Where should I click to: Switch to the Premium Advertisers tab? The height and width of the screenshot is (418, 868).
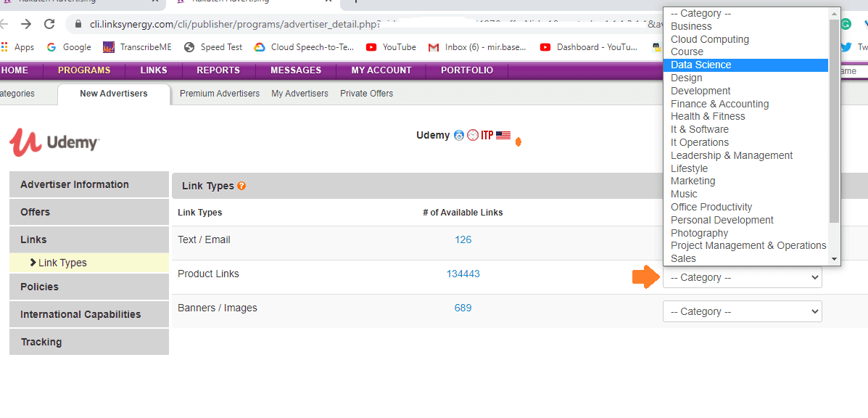click(220, 94)
